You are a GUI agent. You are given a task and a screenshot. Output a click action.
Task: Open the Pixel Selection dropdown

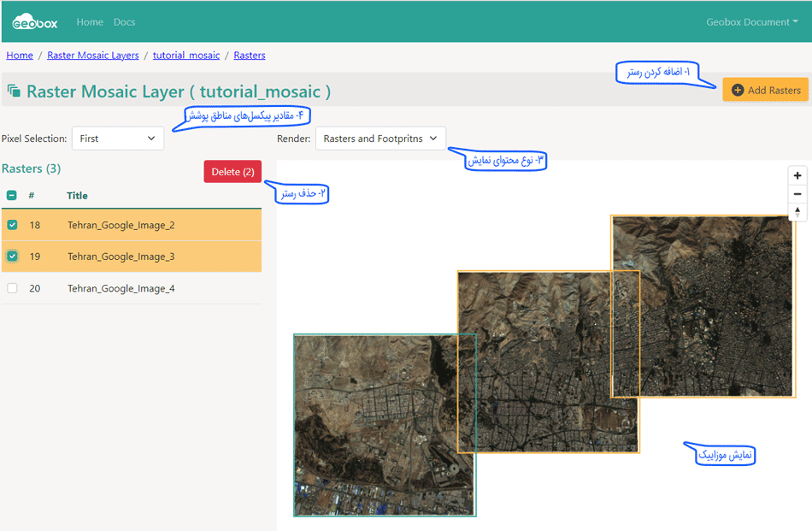(117, 139)
